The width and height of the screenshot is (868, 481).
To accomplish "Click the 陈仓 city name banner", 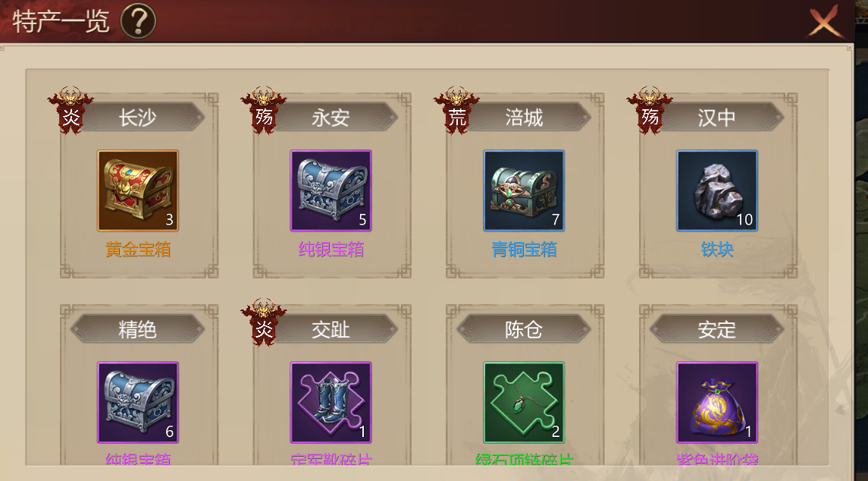I will [524, 329].
